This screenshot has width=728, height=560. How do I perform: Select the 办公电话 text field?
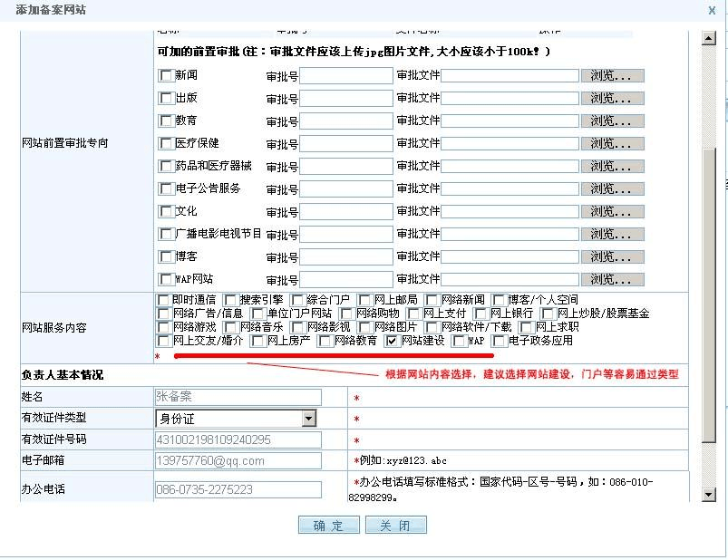pos(238,490)
